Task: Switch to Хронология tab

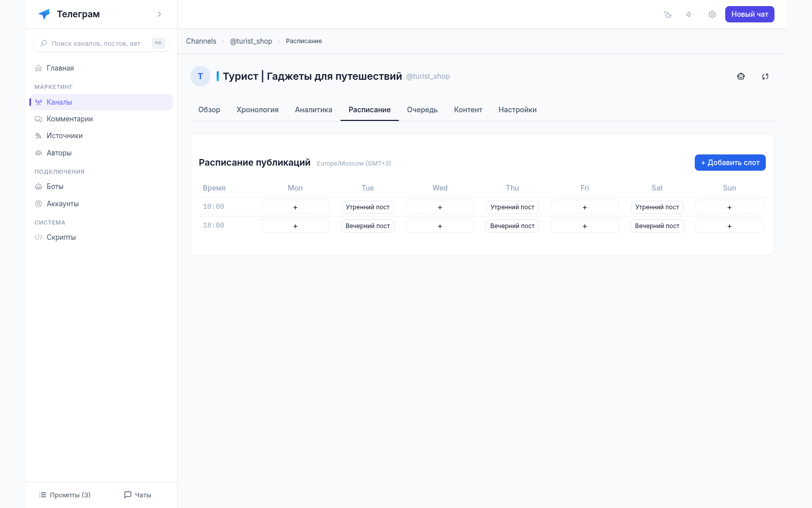Action: 257,110
